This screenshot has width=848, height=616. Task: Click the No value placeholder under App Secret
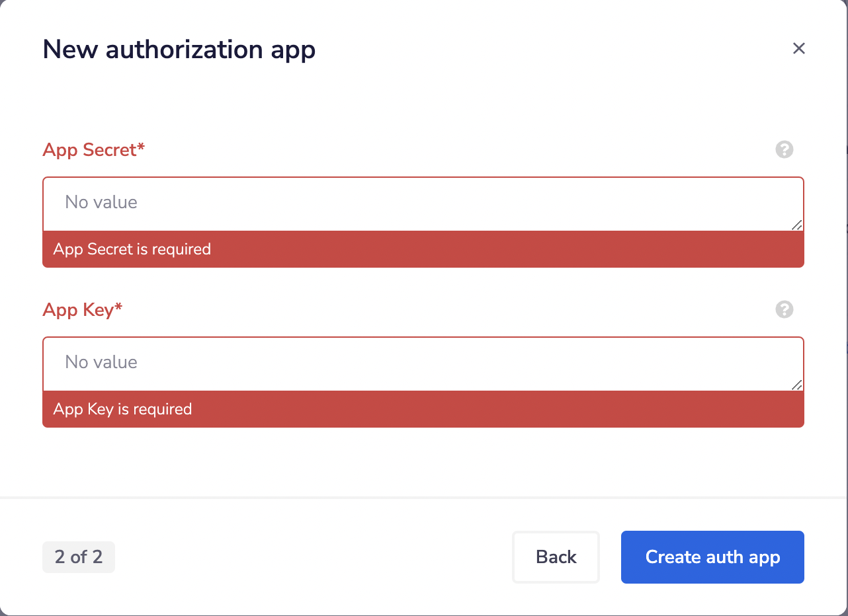pyautogui.click(x=101, y=202)
